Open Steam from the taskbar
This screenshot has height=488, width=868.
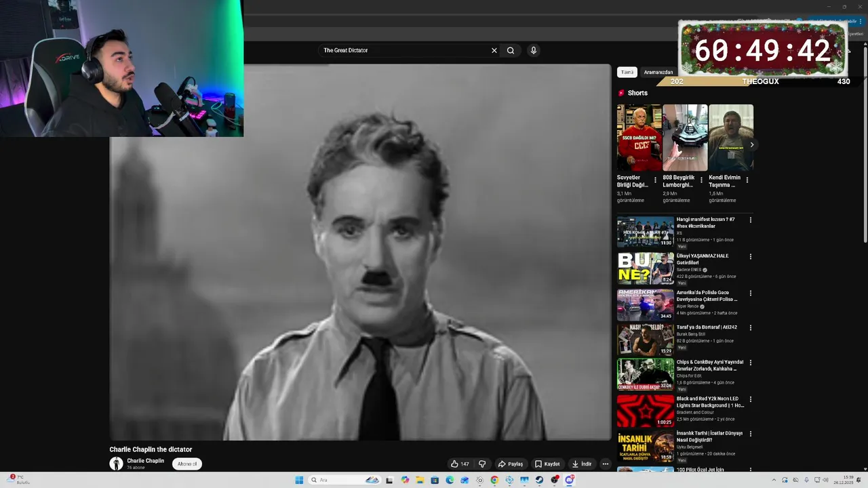[539, 480]
